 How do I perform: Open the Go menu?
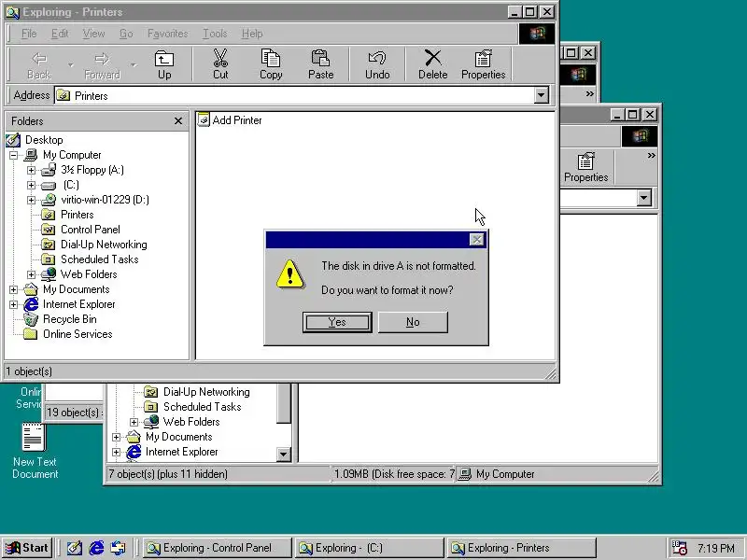126,34
